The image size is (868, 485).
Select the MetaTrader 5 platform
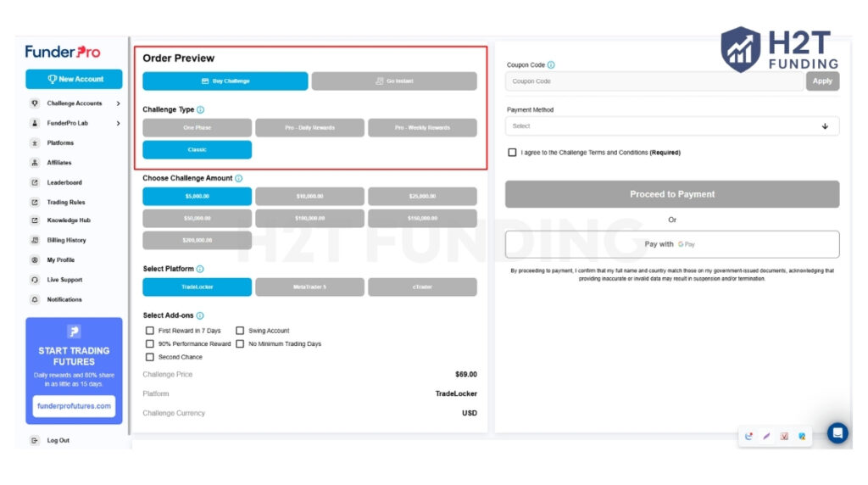309,287
